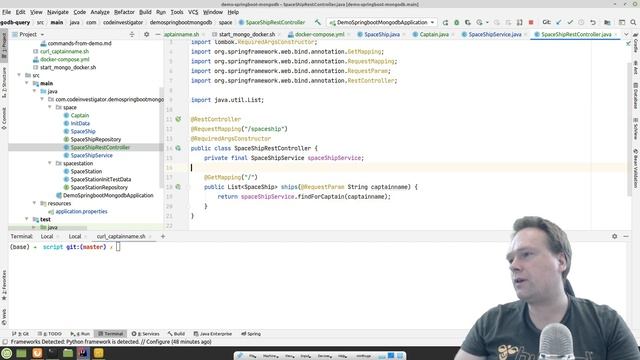Image resolution: width=640 pixels, height=360 pixels.
Task: Open the Navigate menu
Action: pos(58,12)
